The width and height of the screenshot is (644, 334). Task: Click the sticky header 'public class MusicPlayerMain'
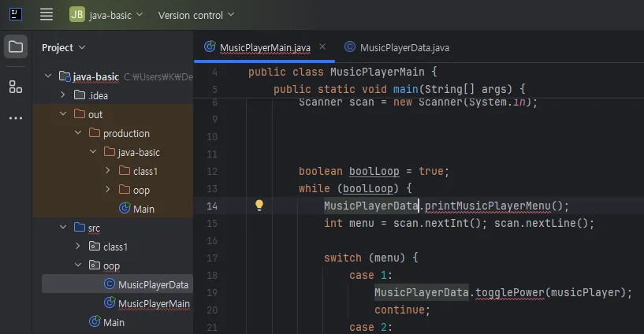pyautogui.click(x=336, y=72)
